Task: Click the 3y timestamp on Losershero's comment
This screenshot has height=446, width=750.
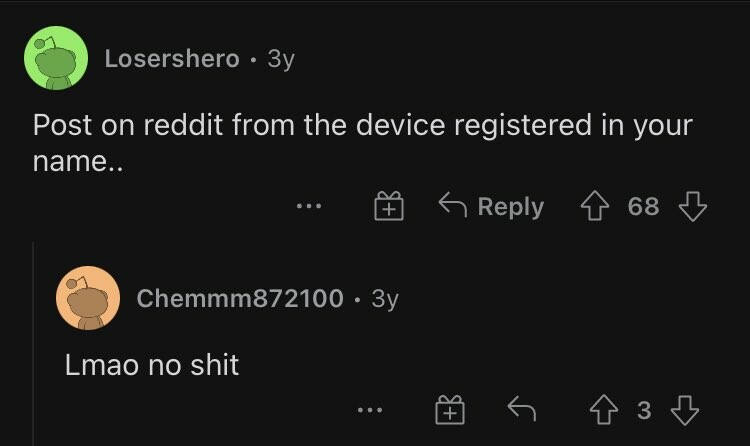Action: tap(281, 59)
